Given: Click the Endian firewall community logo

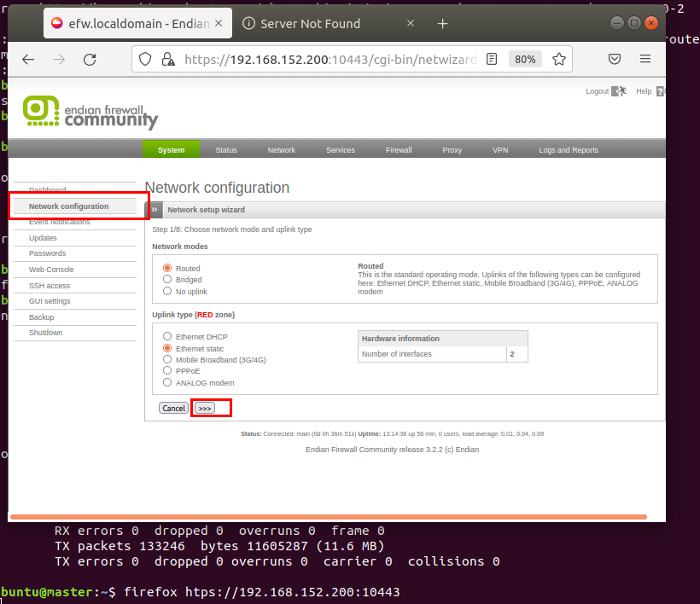Looking at the screenshot, I should tap(90, 113).
